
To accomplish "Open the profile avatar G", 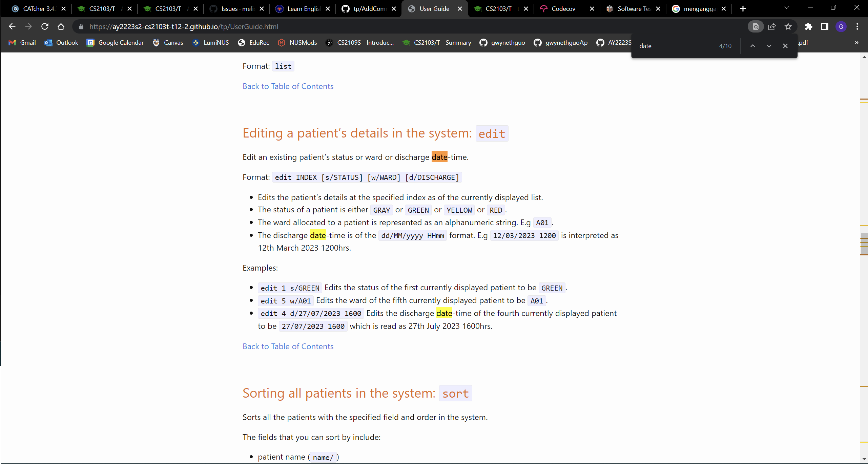I will [x=841, y=26].
